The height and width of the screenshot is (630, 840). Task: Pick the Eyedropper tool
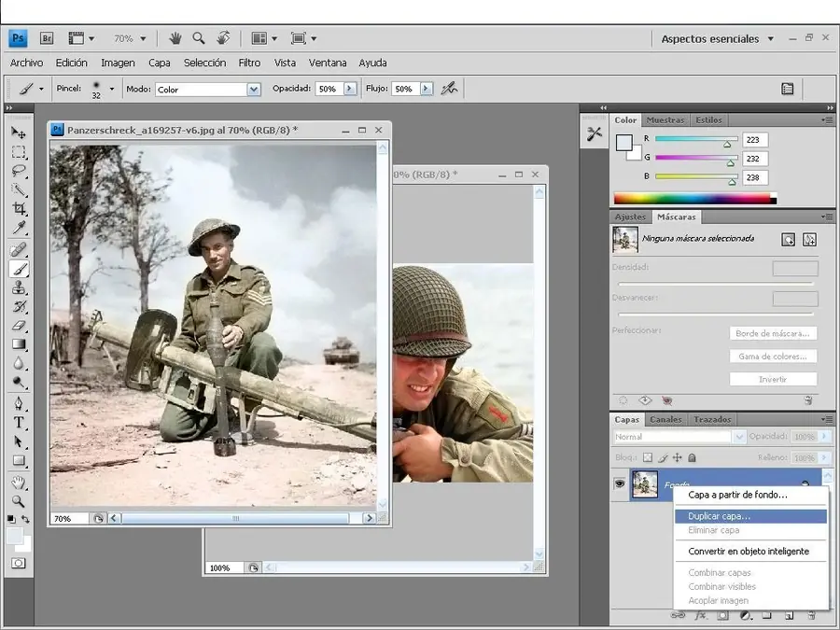click(19, 229)
